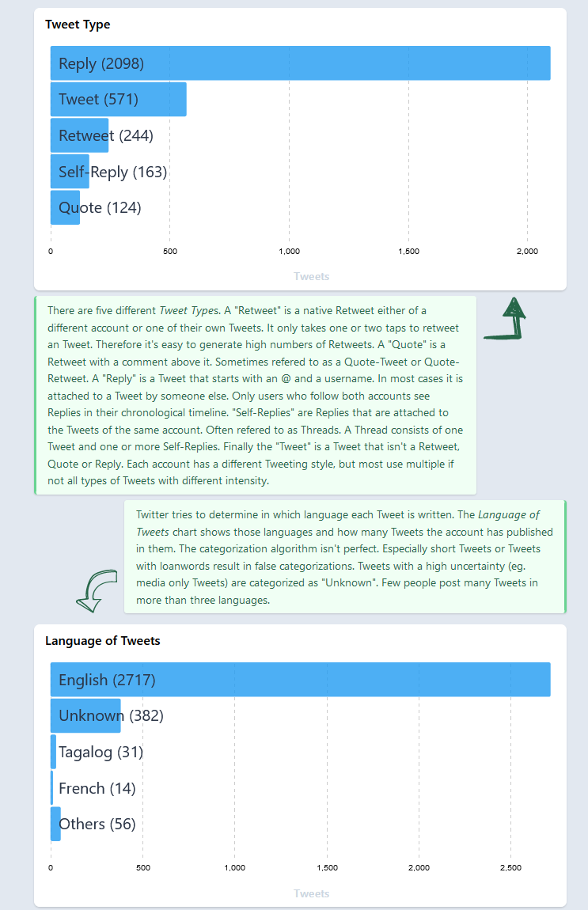Image resolution: width=588 pixels, height=910 pixels.
Task: Click the Tweet Type chart title
Action: 78,25
